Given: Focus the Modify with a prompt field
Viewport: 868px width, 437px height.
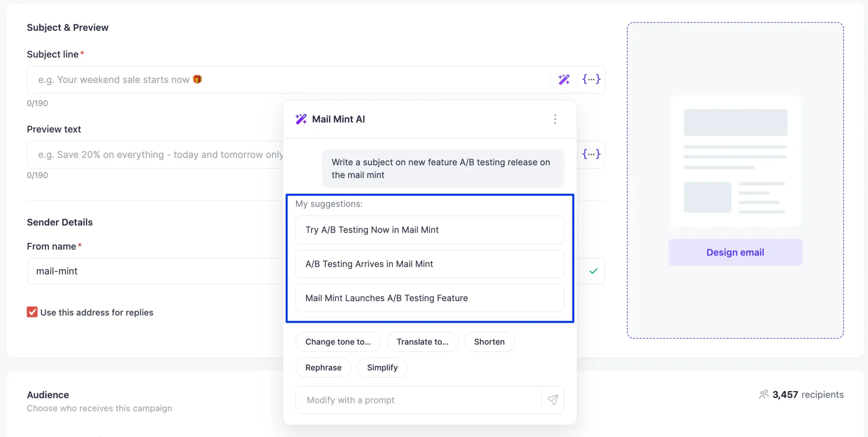Looking at the screenshot, I should coord(418,400).
